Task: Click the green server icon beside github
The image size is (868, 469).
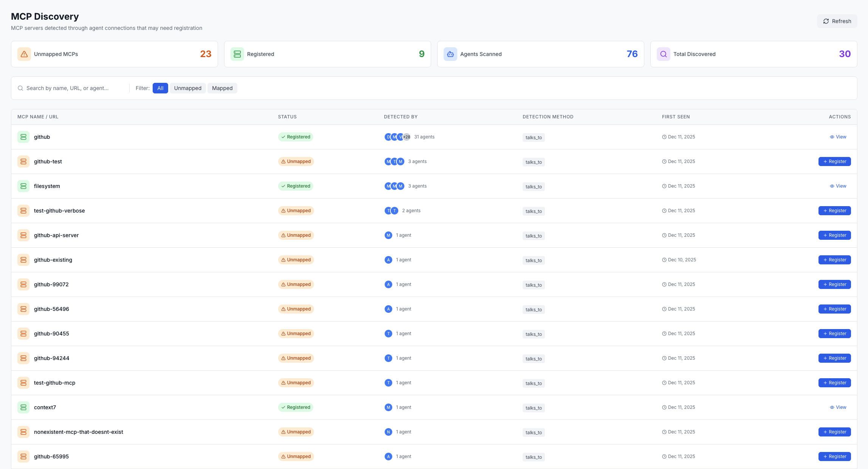Action: click(23, 137)
